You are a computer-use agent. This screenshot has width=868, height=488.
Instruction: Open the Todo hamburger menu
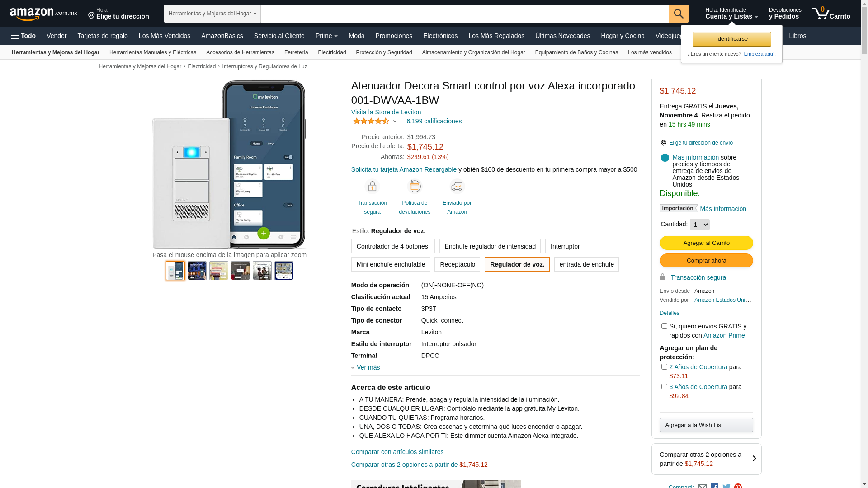pyautogui.click(x=23, y=36)
